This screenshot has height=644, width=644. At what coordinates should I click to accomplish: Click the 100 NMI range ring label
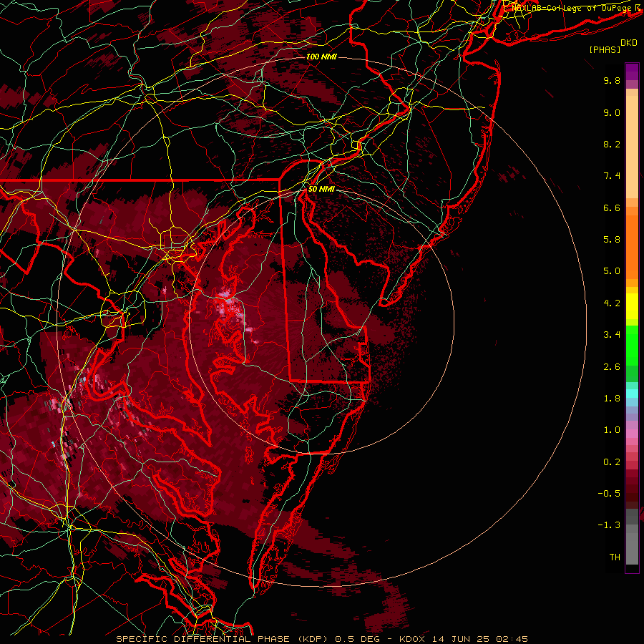[321, 57]
